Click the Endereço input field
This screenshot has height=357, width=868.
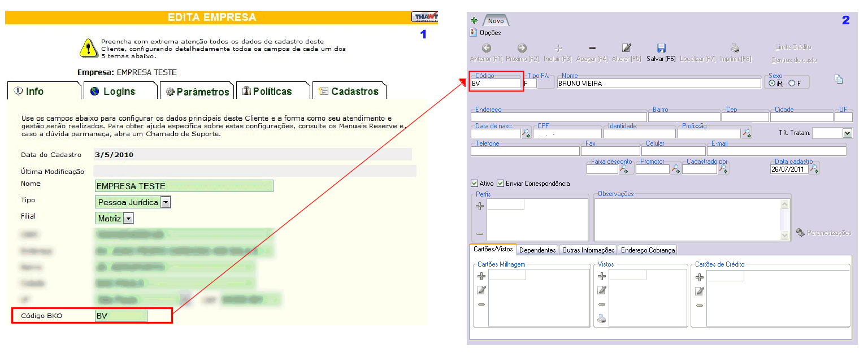click(559, 117)
